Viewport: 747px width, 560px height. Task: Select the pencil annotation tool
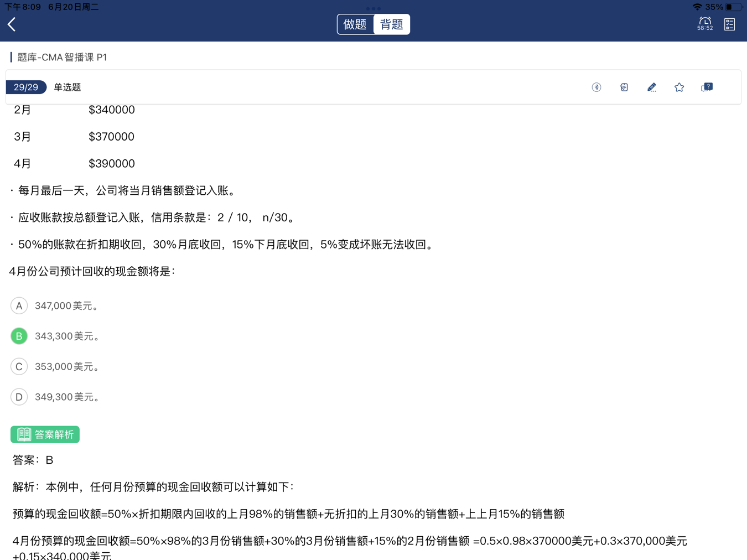point(652,87)
